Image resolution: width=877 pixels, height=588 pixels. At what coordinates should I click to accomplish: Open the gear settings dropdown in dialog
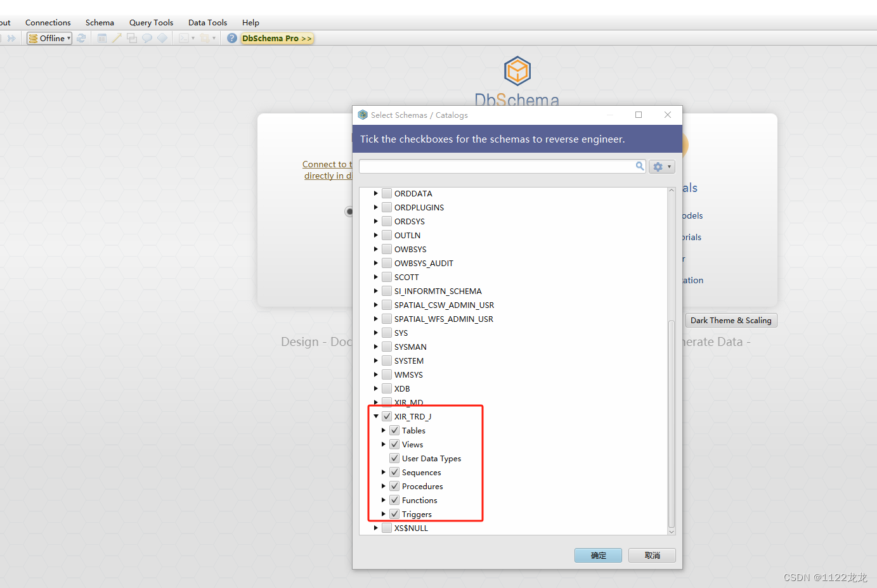(x=662, y=167)
